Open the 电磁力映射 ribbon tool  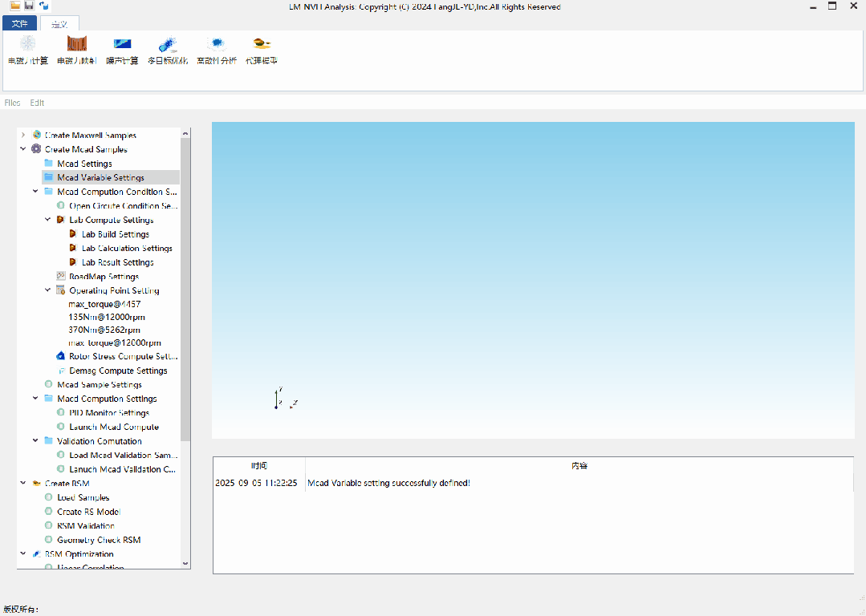click(x=76, y=50)
